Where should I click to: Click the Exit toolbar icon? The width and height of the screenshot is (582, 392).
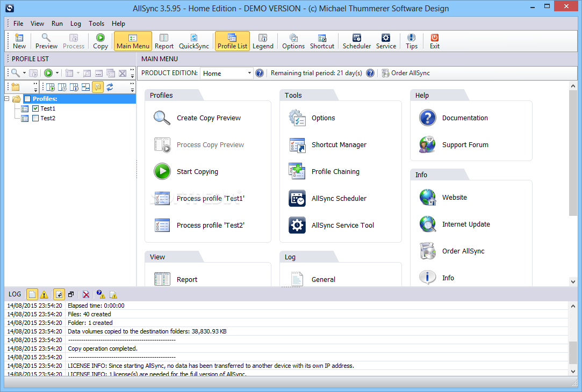[435, 41]
